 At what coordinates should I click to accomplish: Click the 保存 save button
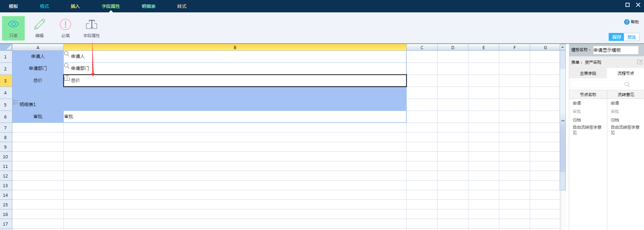616,37
